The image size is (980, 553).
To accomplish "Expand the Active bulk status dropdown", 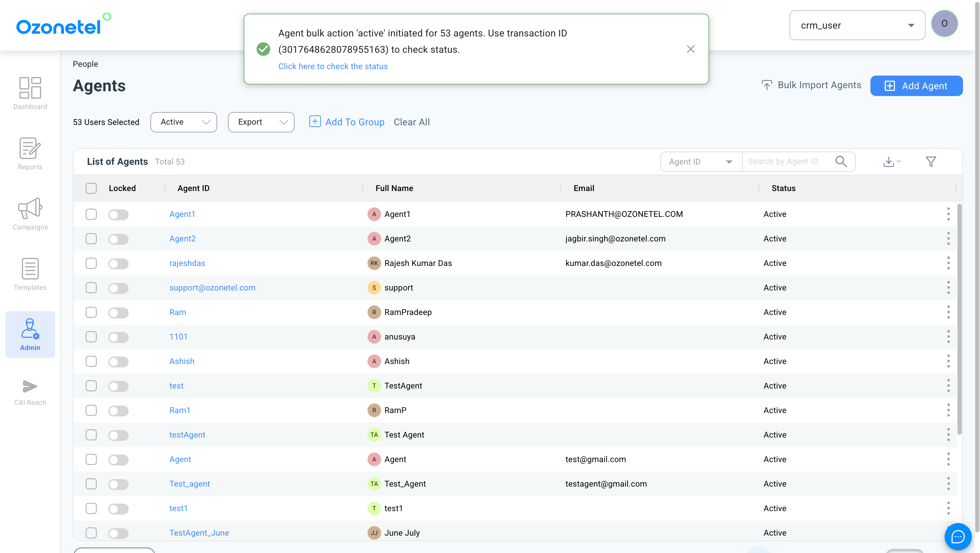I will pyautogui.click(x=183, y=122).
